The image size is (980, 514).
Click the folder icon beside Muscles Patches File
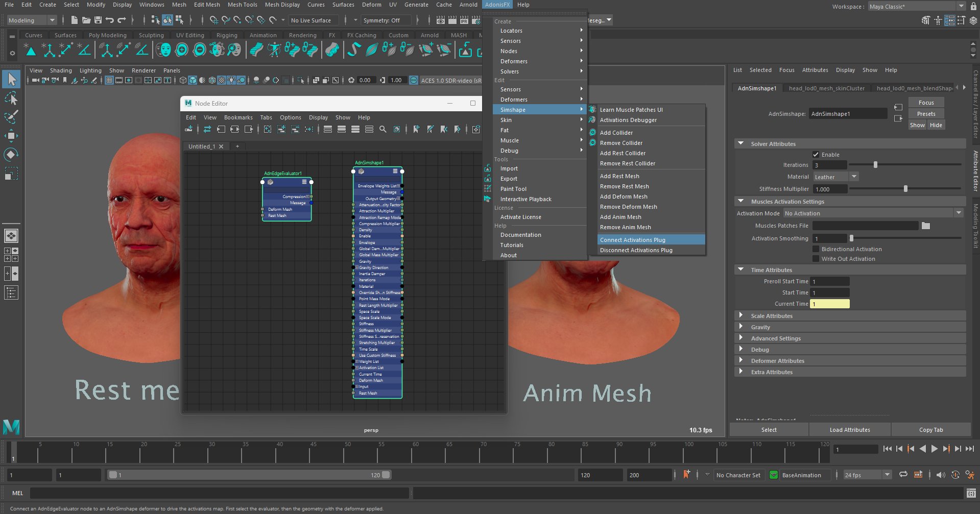coord(926,226)
